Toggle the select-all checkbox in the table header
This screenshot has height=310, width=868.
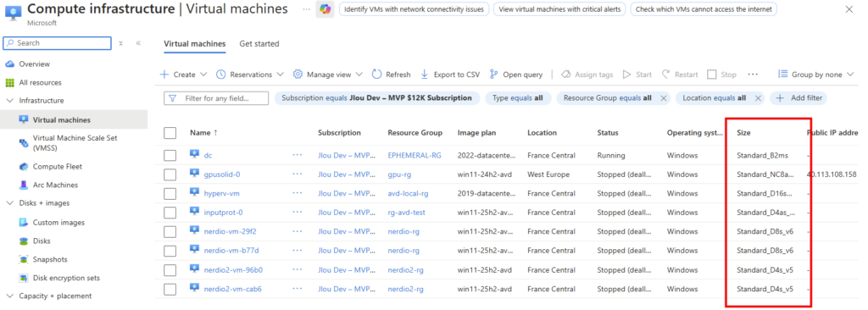[170, 133]
